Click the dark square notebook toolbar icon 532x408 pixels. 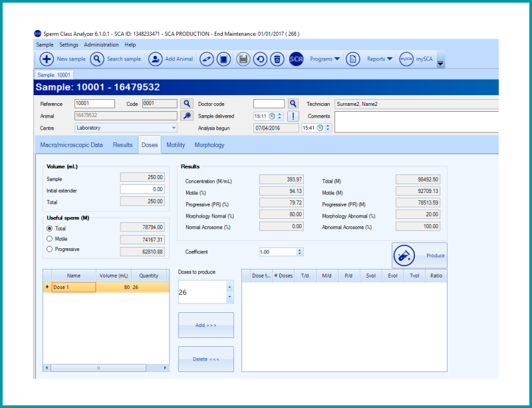(223, 59)
